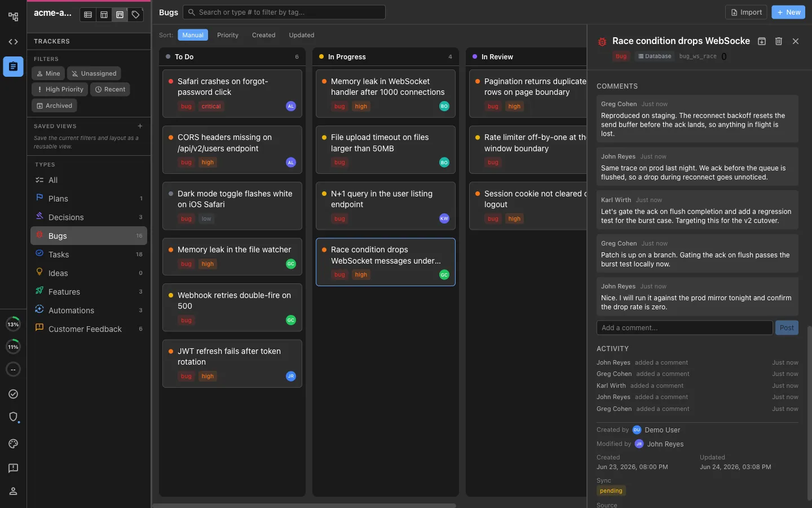This screenshot has width=812, height=508.
Task: Click the KW avatar on N+1 query card
Action: (x=444, y=218)
